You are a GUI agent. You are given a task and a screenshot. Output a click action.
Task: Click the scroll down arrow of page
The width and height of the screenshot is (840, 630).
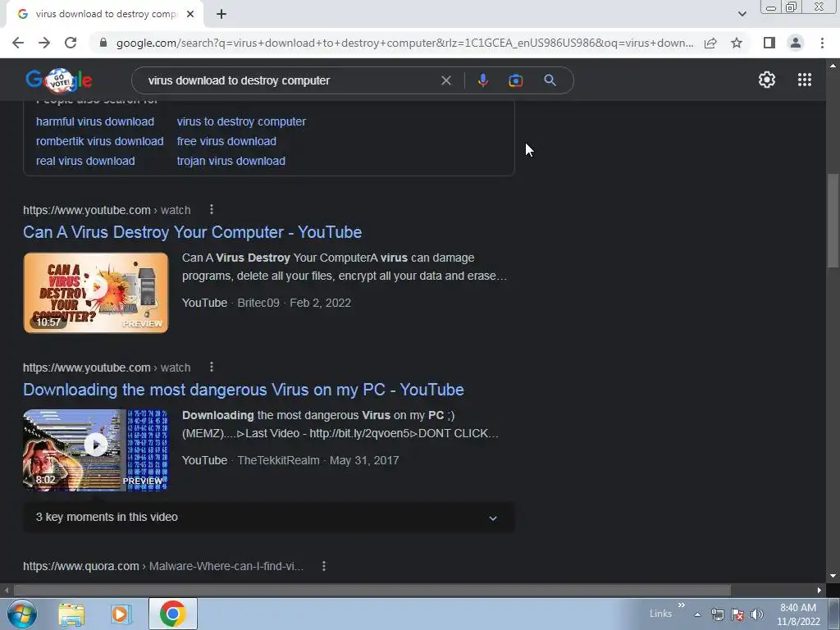point(833,576)
